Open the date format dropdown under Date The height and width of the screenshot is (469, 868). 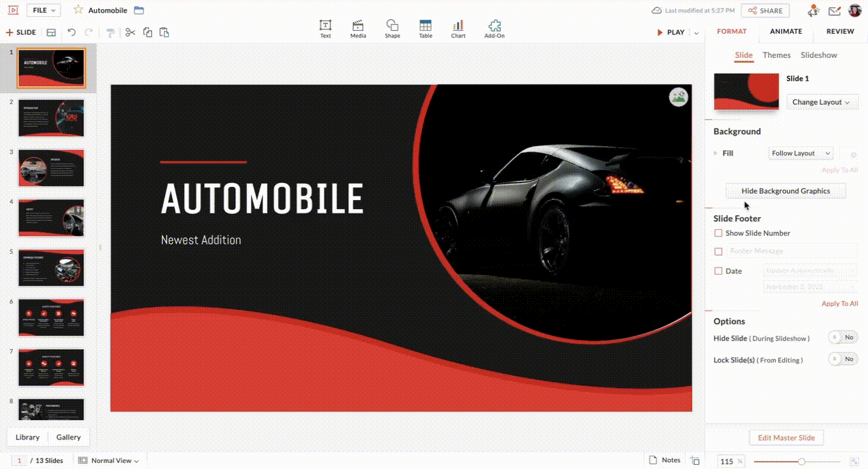810,287
